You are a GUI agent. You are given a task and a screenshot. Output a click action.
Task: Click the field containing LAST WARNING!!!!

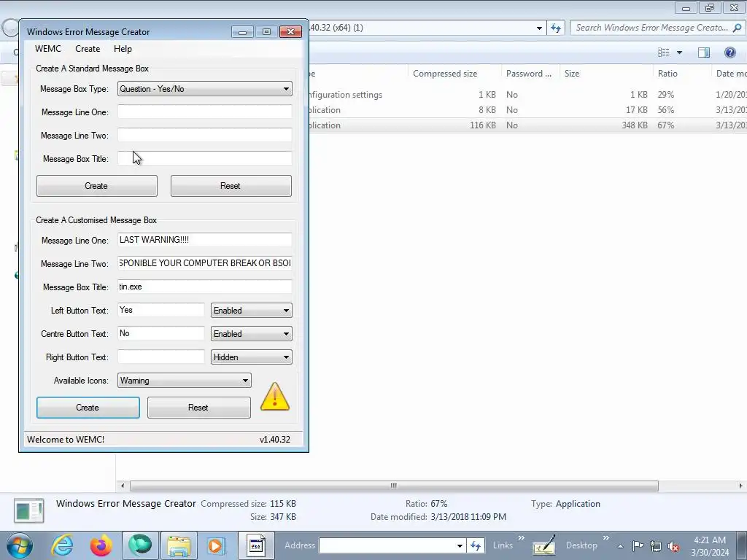pos(205,240)
